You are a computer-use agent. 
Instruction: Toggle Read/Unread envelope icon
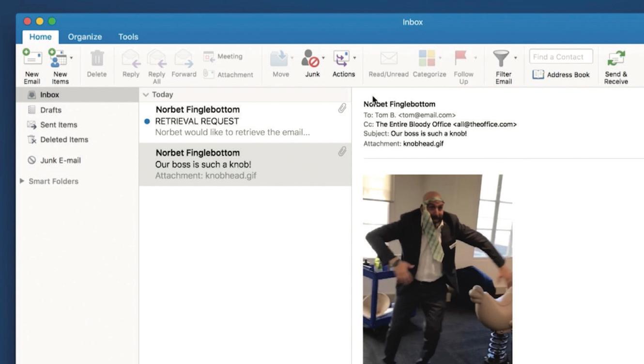click(x=389, y=59)
